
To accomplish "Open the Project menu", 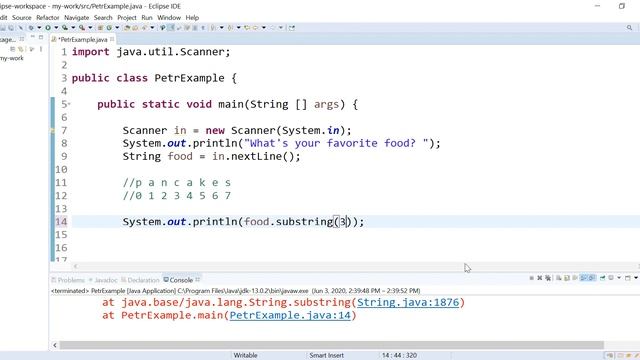I will point(127,18).
